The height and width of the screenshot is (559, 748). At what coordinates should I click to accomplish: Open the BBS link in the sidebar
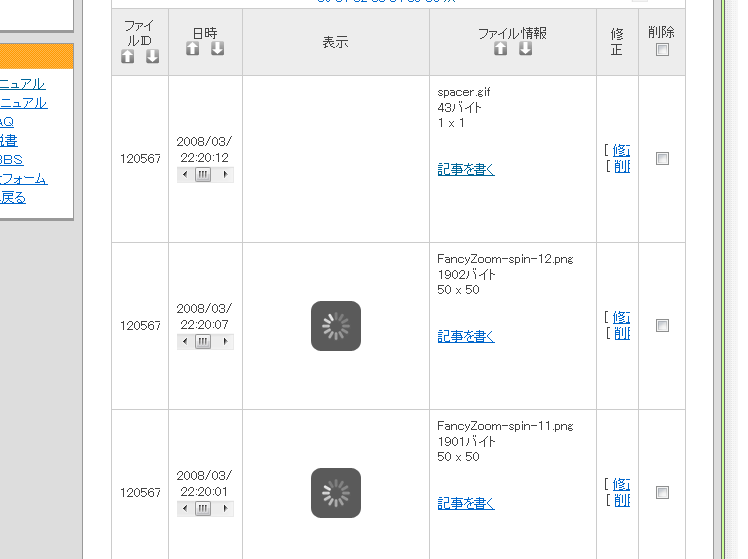12,160
